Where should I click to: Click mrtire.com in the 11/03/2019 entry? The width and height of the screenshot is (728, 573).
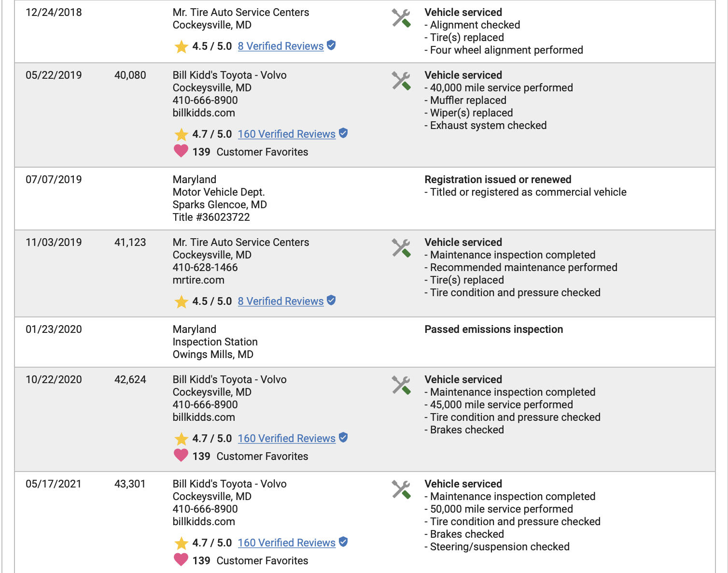pos(198,280)
